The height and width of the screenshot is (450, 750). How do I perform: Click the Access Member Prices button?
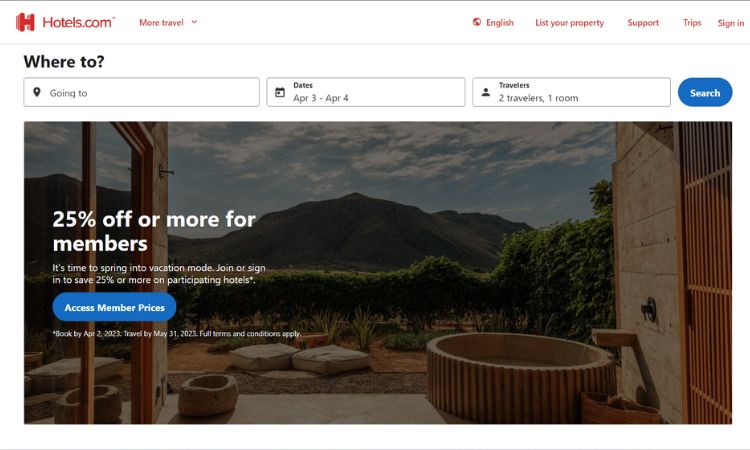tap(114, 307)
